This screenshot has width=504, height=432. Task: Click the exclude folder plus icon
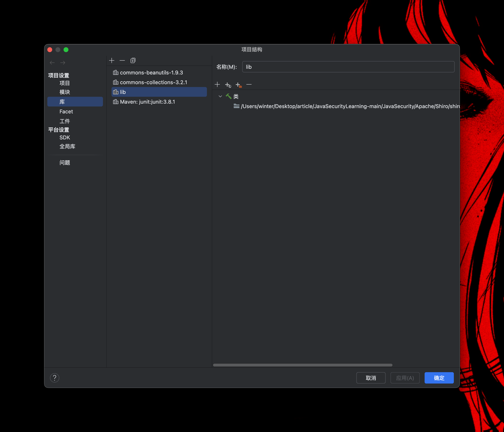(238, 85)
